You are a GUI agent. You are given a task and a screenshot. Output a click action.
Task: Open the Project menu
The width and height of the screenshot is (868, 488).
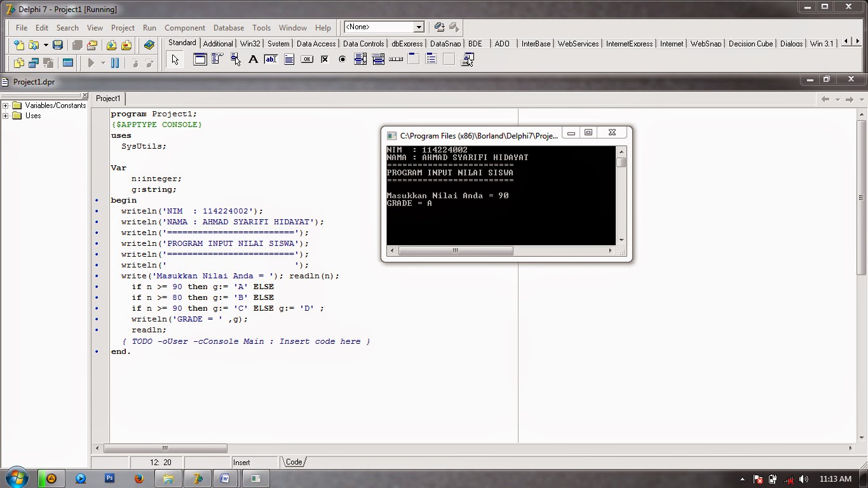coord(123,28)
